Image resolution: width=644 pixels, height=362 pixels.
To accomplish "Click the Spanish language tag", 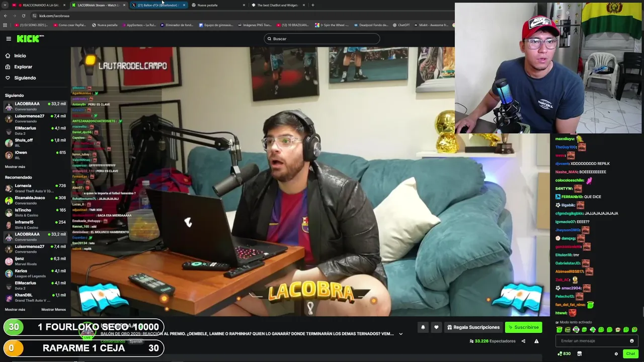I will coord(136,341).
